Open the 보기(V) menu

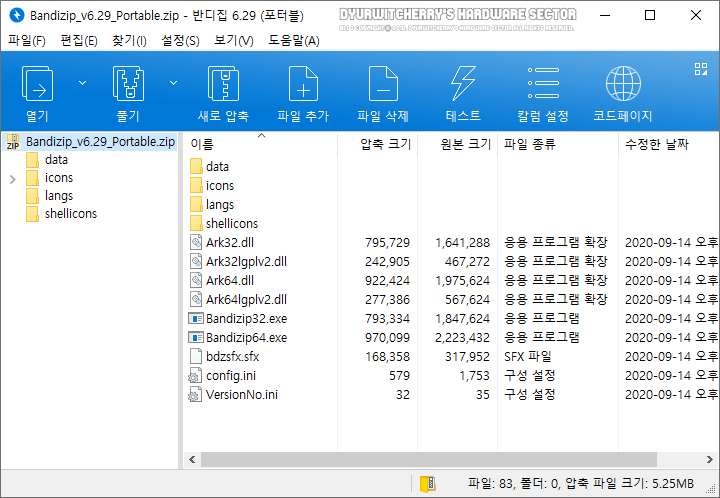click(x=234, y=41)
